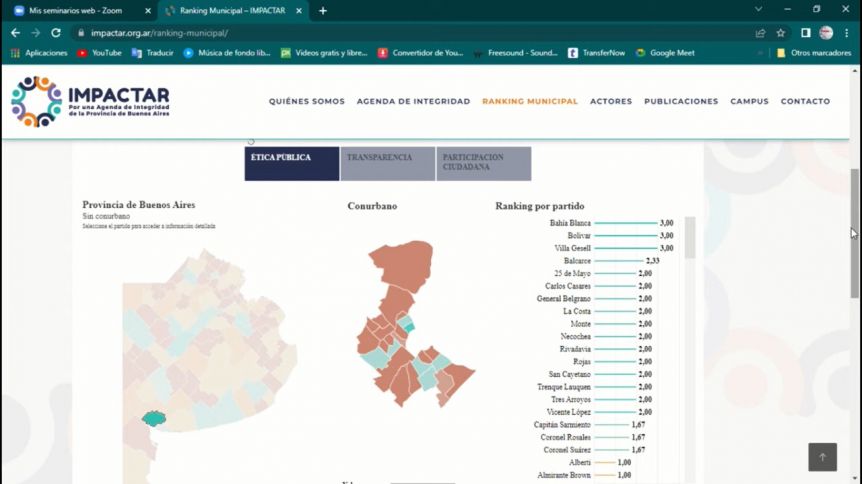Open the Videos gratis y libre... bookmark
This screenshot has width=862, height=484.
pyautogui.click(x=324, y=53)
